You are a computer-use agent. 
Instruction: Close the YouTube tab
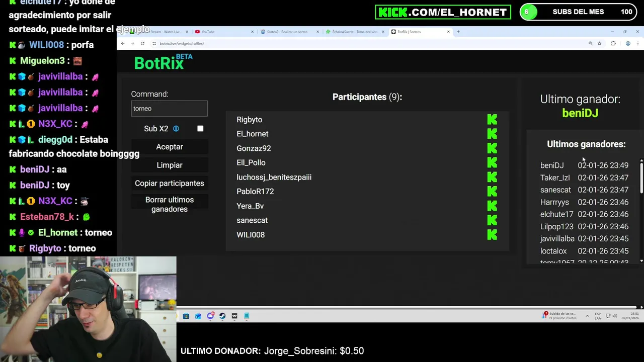pos(253,32)
